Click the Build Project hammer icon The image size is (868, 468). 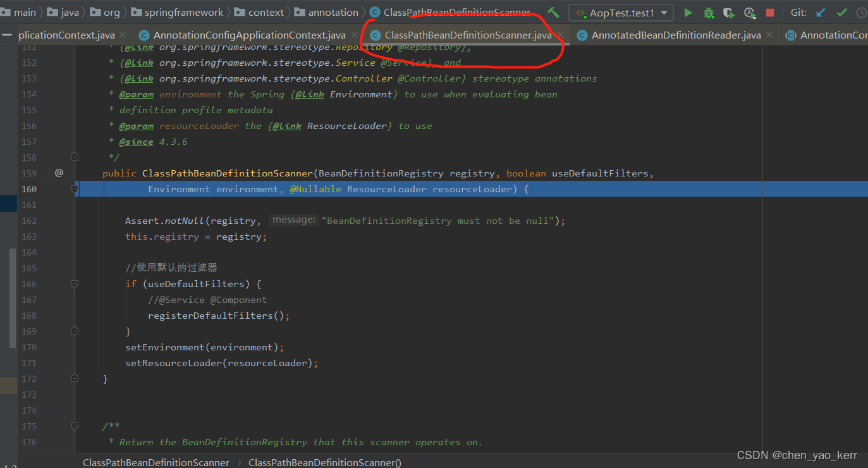click(x=553, y=13)
